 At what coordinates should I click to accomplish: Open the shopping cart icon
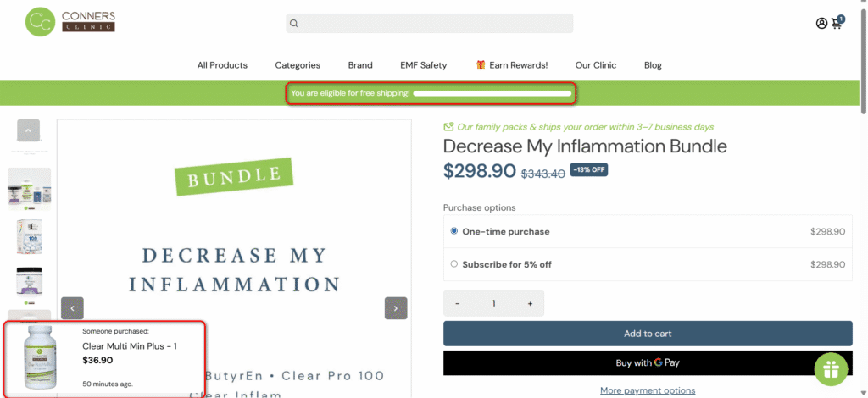tap(837, 23)
